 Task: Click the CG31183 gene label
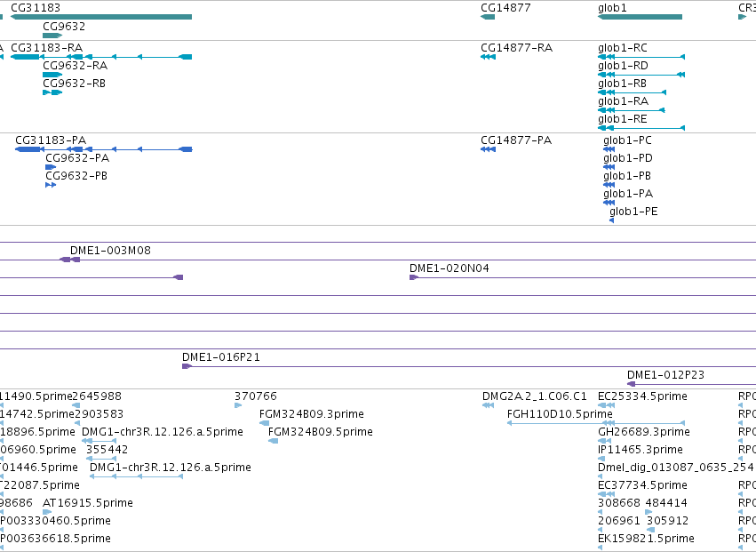36,8
